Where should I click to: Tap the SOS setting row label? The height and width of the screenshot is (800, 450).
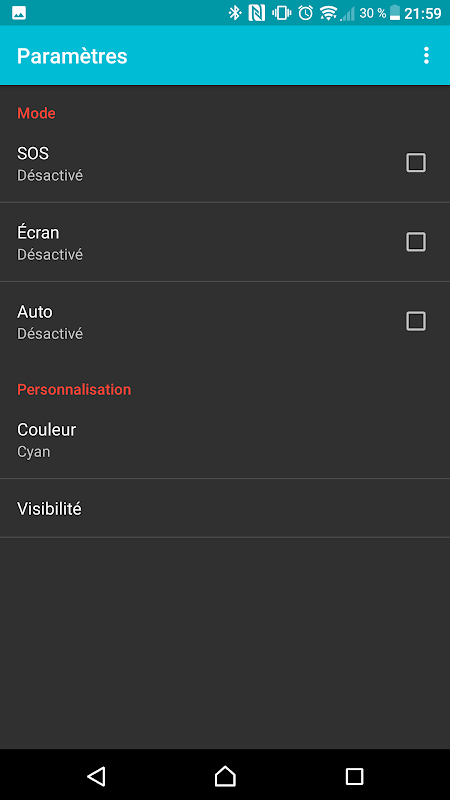coord(33,153)
